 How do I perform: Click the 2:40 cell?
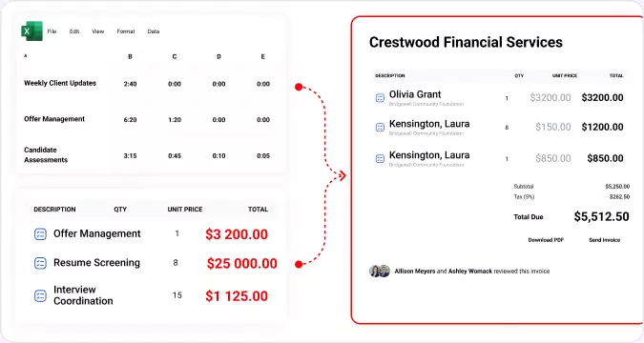point(130,84)
